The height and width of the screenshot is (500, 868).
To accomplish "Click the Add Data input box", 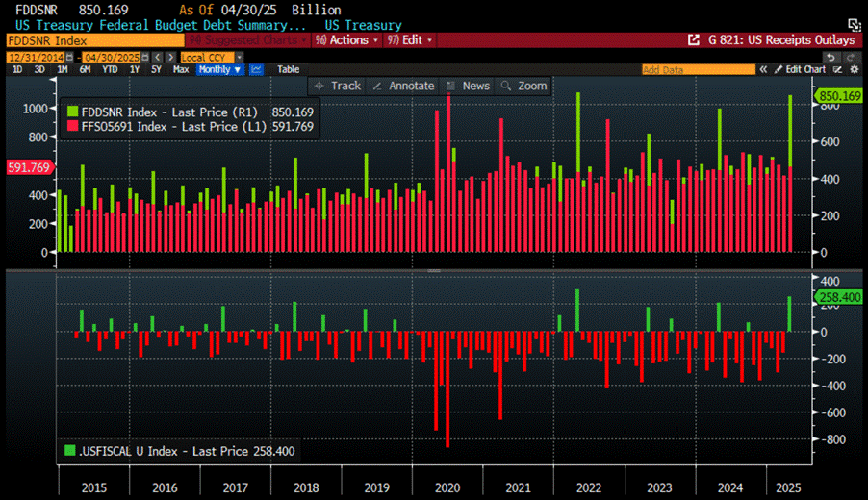I will (699, 69).
